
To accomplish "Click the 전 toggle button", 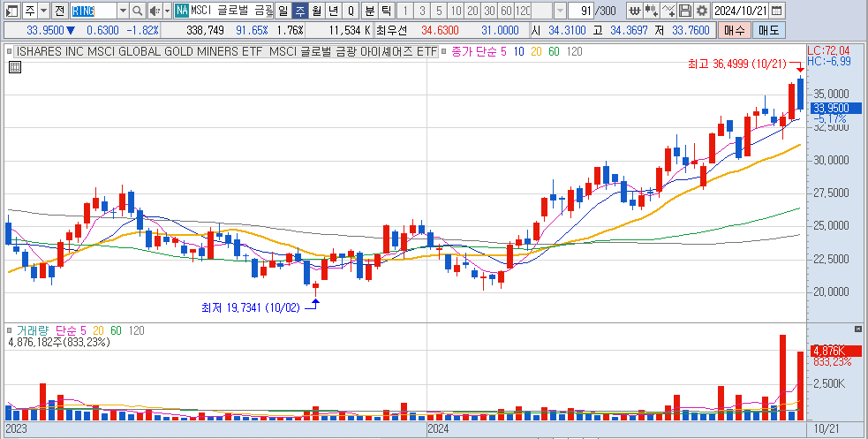I will tap(60, 10).
